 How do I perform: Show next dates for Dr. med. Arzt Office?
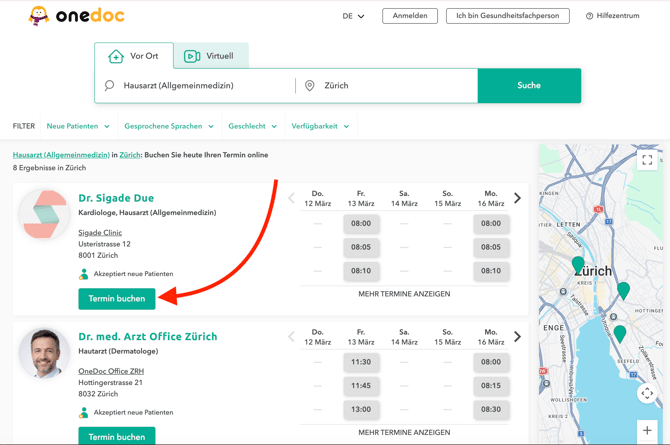click(x=517, y=337)
